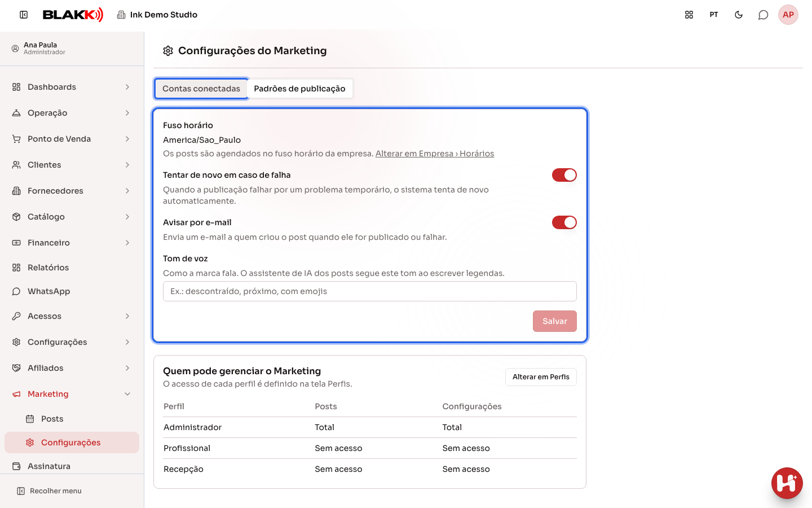Click the Profissional row label
The image size is (812, 508).
tap(187, 448)
